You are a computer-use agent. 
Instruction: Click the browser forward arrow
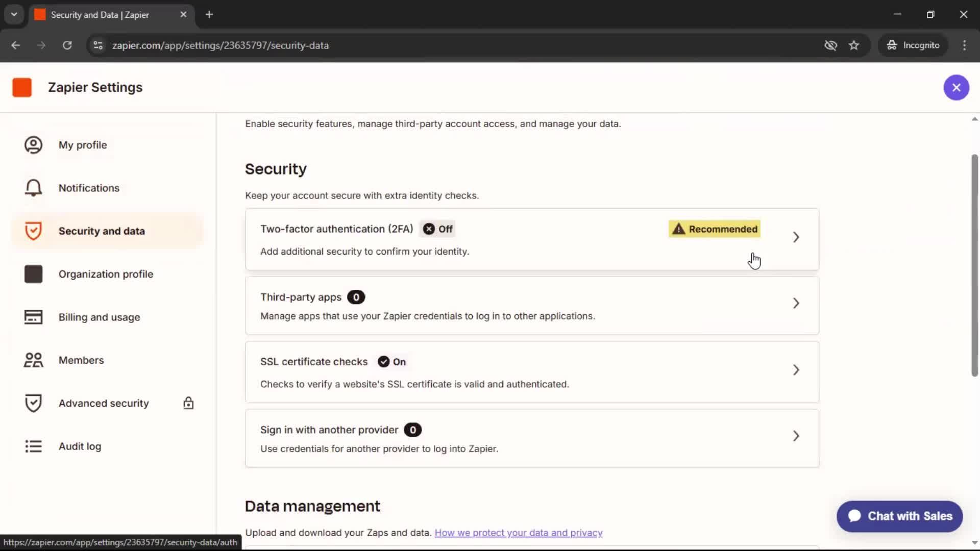[41, 45]
